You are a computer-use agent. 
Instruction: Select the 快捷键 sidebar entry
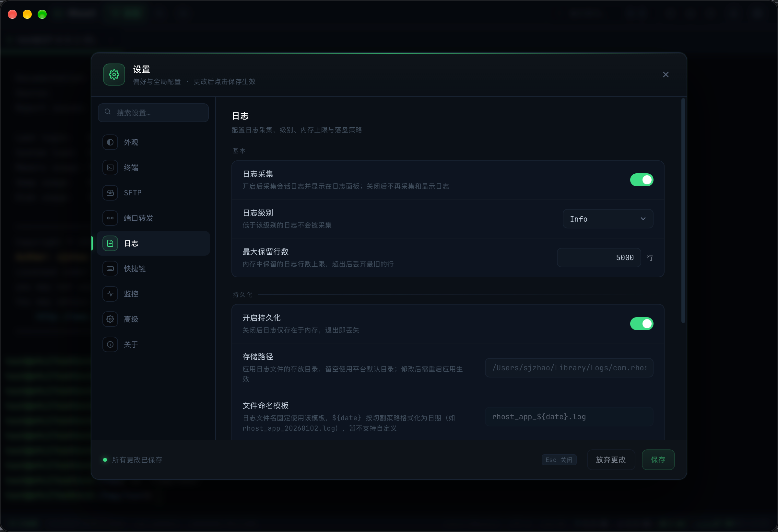point(153,269)
